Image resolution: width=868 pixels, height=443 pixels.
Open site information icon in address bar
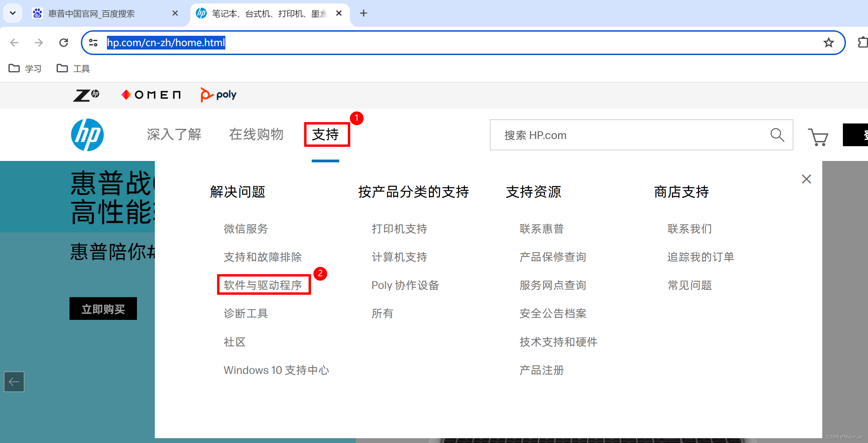[x=93, y=43]
